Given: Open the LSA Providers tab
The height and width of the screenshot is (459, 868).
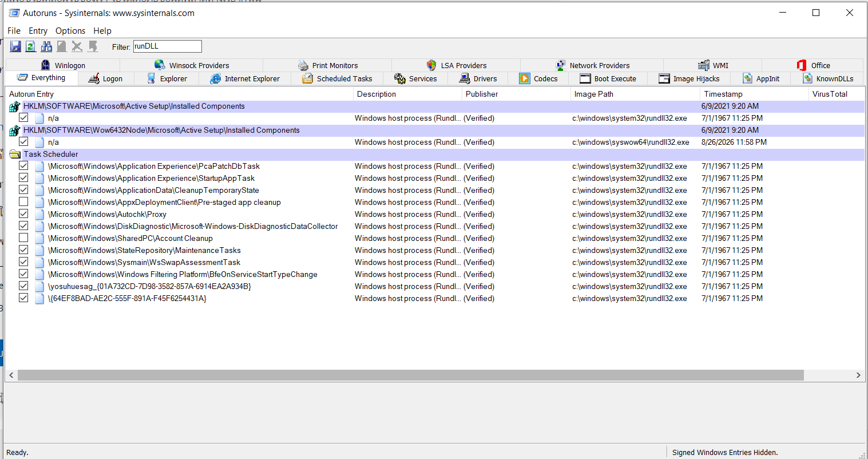Looking at the screenshot, I should click(x=457, y=65).
